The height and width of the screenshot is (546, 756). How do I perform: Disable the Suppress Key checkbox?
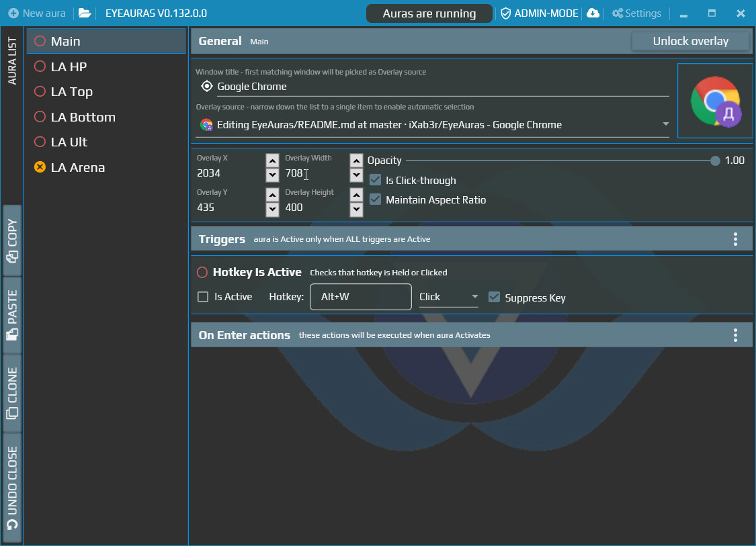(494, 297)
